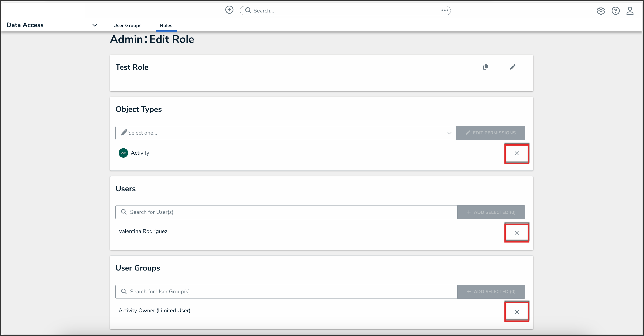Click the Act Activity circle icon
This screenshot has height=336, width=644.
(123, 153)
